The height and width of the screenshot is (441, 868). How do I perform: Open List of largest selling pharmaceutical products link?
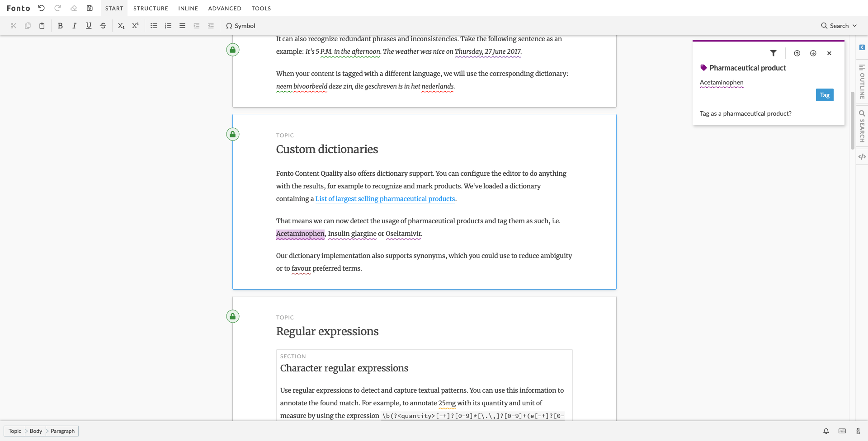point(385,199)
